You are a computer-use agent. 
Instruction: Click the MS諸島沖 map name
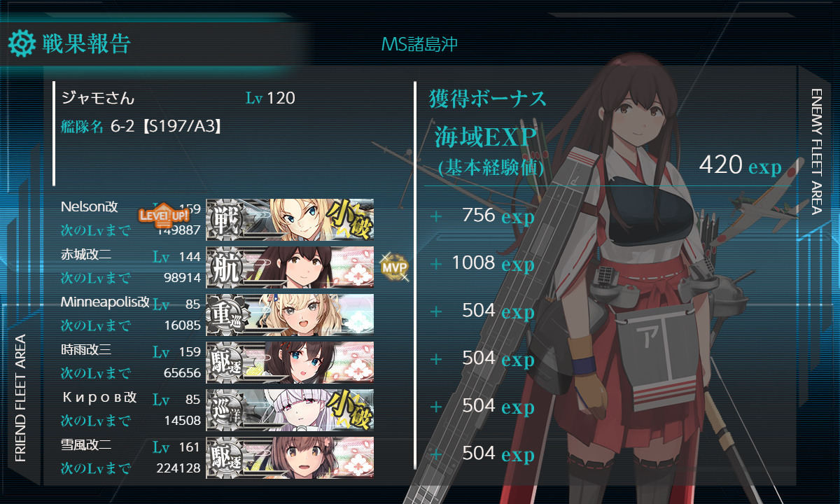click(420, 45)
